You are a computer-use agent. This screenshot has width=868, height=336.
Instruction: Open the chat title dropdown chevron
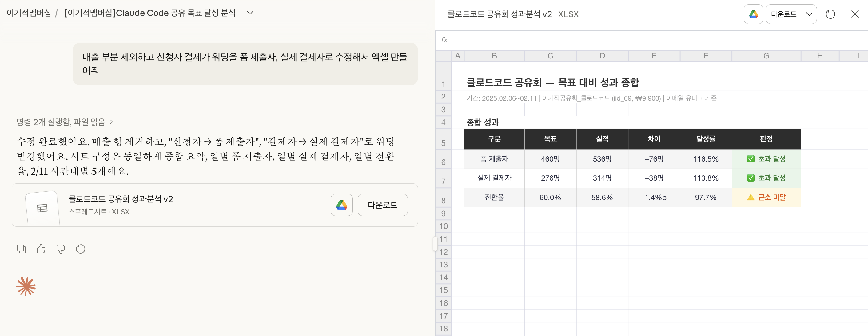(x=250, y=13)
